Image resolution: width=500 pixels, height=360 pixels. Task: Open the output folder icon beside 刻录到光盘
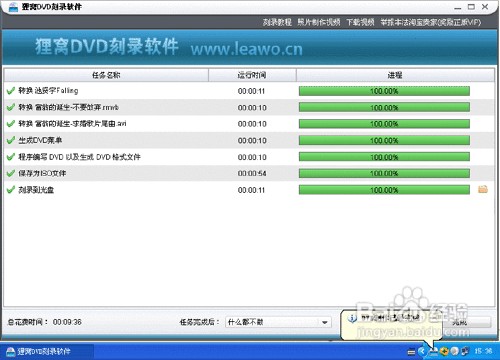[x=483, y=189]
